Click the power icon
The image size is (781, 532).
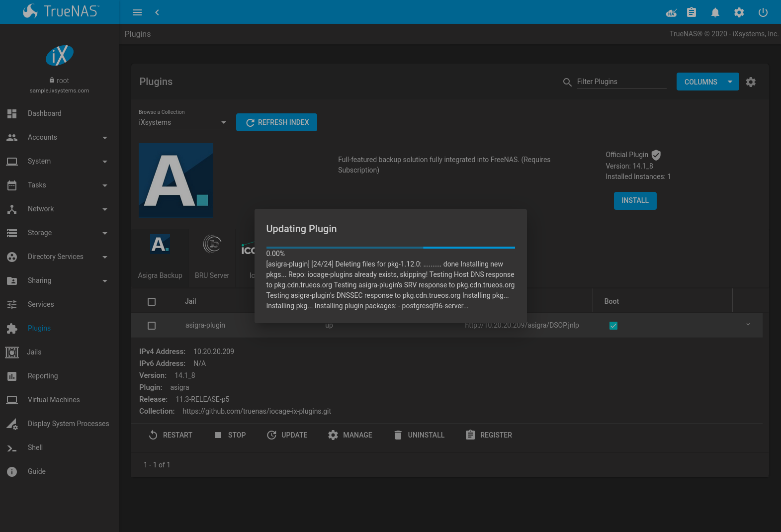click(x=763, y=12)
